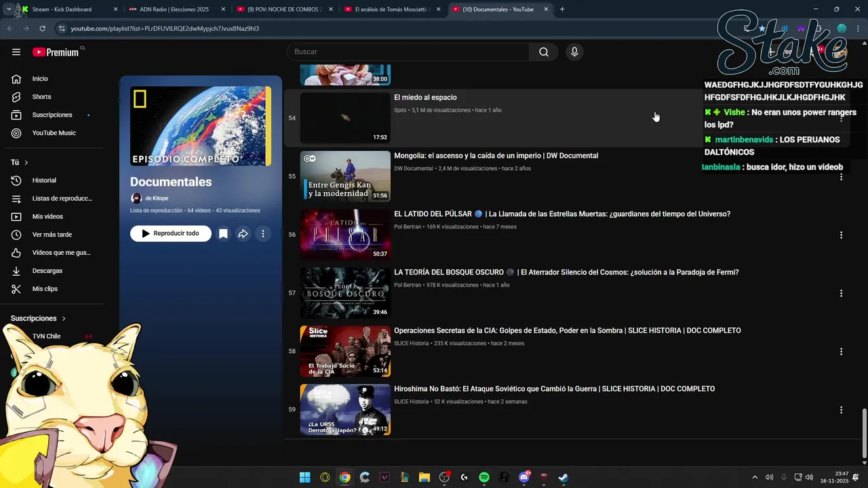The image size is (868, 488).
Task: View site information icon in address bar
Action: point(62,28)
